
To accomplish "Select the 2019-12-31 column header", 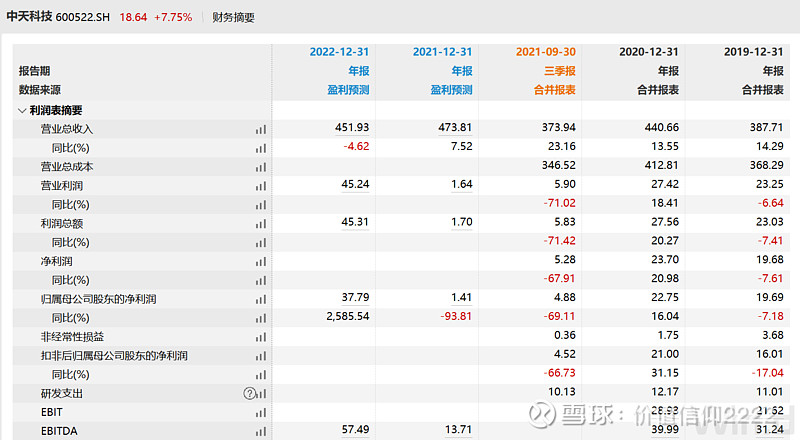I will 753,52.
